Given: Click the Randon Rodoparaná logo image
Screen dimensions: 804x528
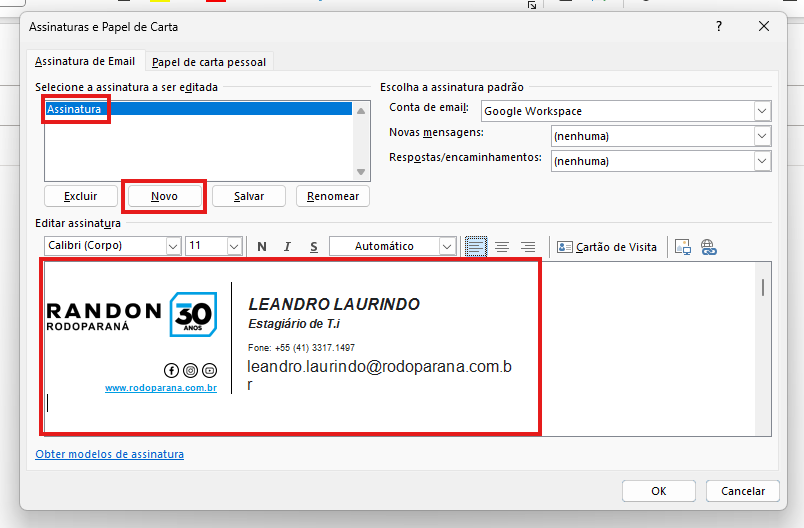Looking at the screenshot, I should pyautogui.click(x=132, y=314).
